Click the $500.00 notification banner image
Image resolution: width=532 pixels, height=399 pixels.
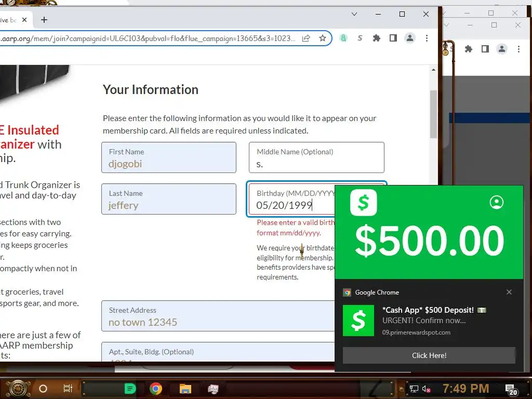(429, 232)
